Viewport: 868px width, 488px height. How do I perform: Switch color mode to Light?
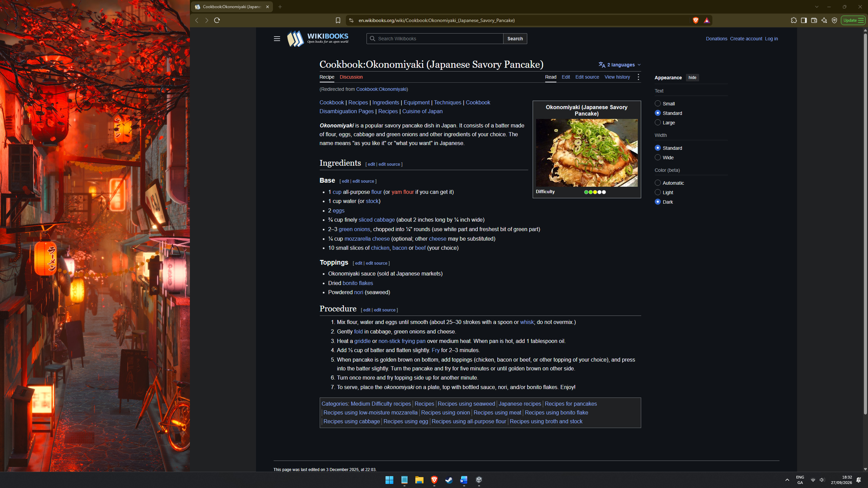click(x=658, y=192)
